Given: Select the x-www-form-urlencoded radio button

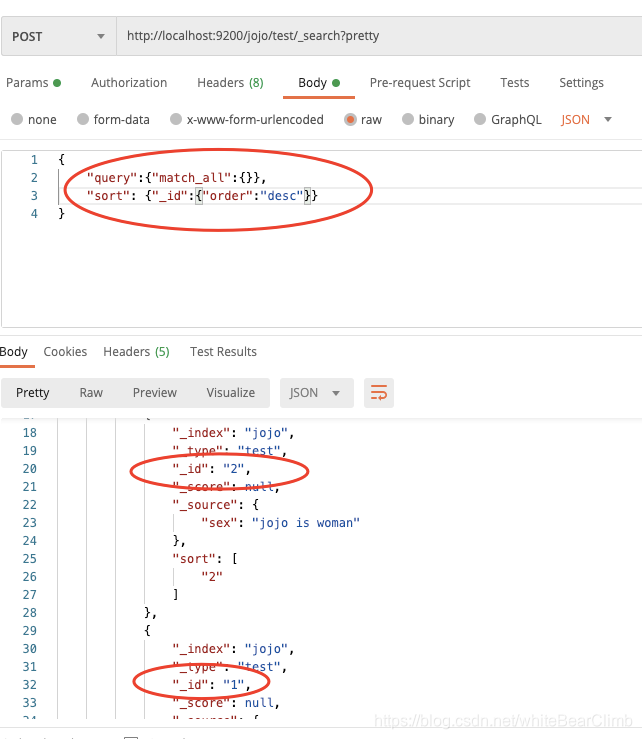Looking at the screenshot, I should pos(176,119).
